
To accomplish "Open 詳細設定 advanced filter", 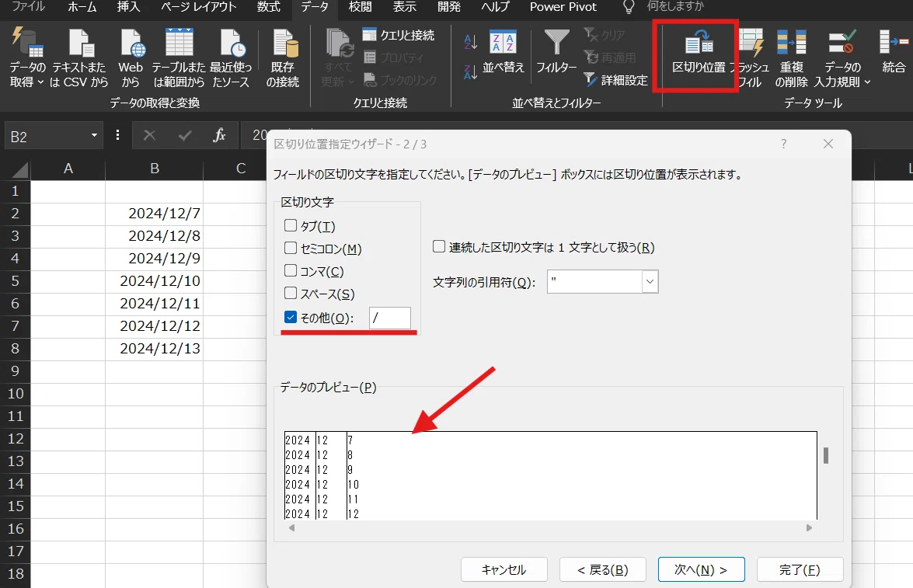I will tap(615, 80).
